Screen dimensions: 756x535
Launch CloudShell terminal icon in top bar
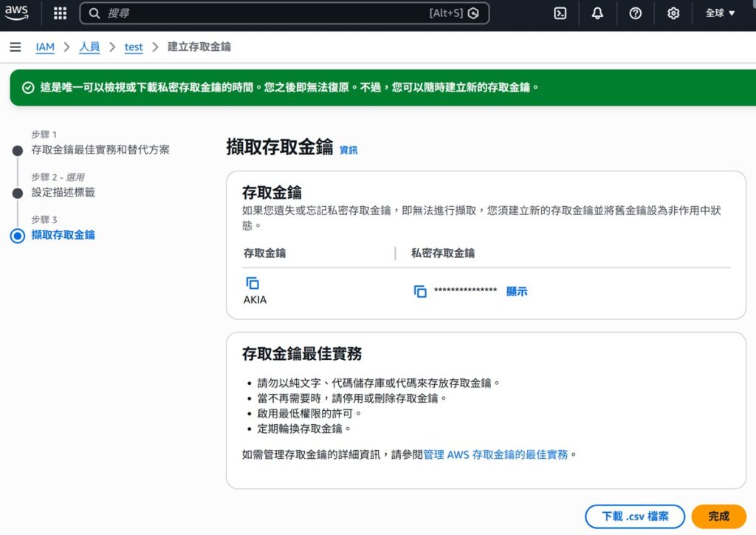click(560, 13)
